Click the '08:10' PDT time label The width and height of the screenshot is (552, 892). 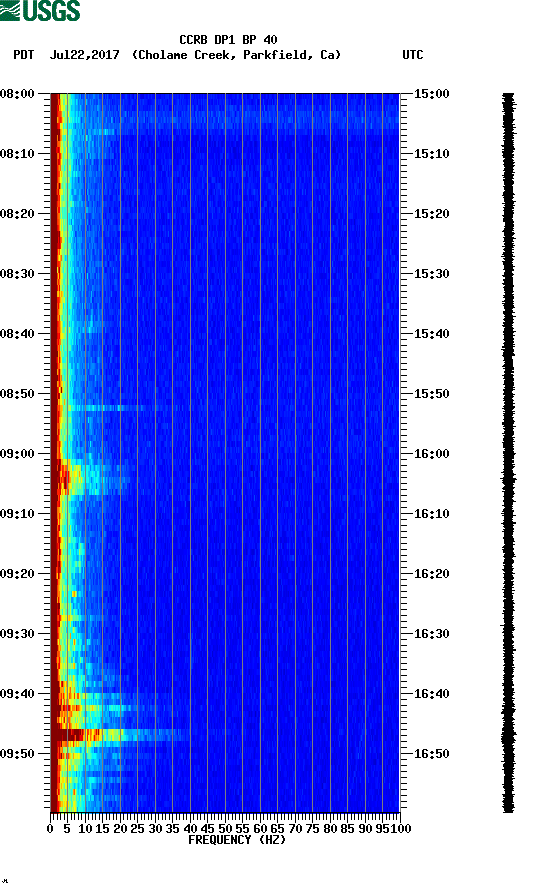point(18,154)
